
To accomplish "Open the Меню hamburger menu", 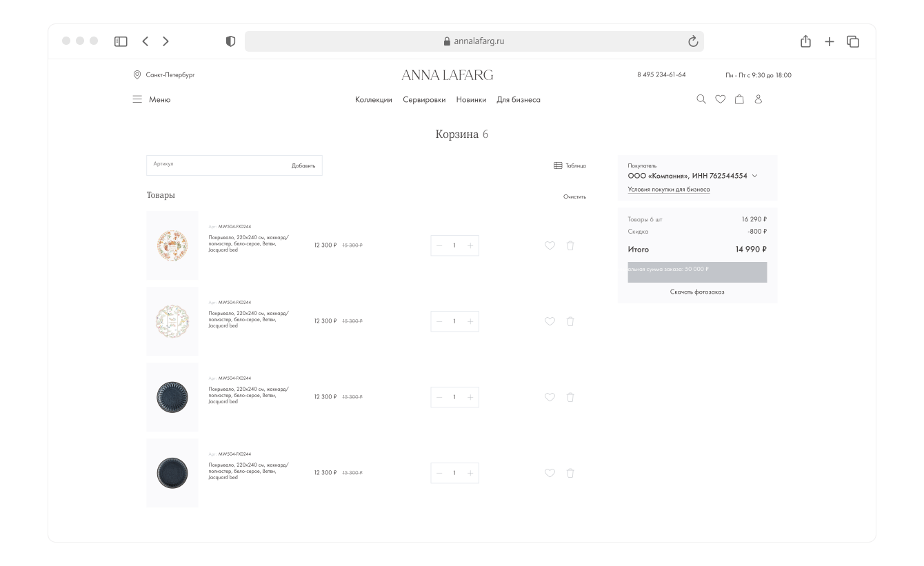I will point(151,100).
